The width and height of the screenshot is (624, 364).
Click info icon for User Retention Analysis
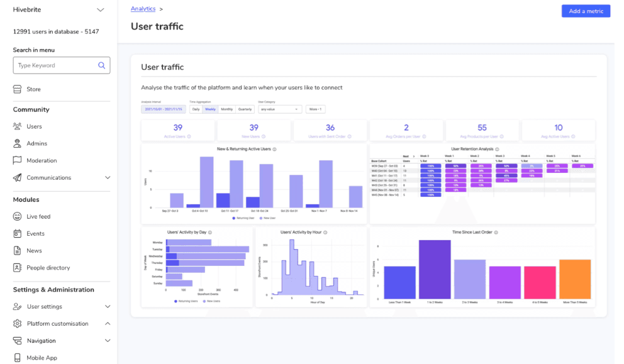point(497,149)
